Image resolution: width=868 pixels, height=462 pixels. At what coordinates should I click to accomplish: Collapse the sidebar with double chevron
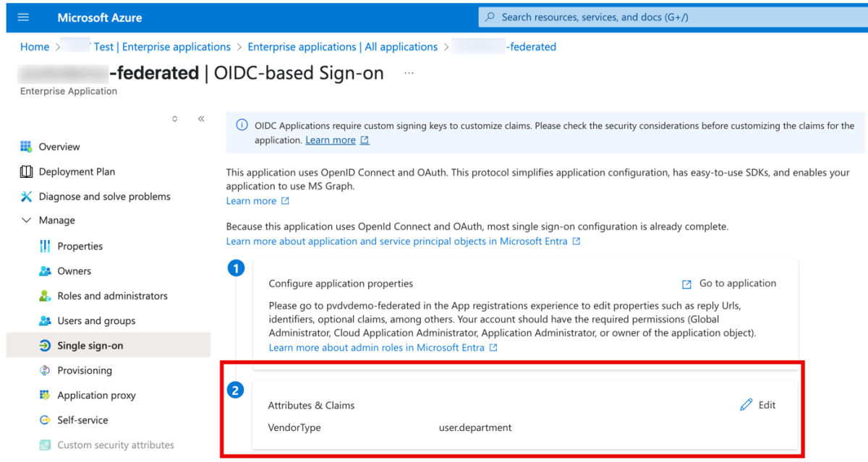(x=201, y=119)
